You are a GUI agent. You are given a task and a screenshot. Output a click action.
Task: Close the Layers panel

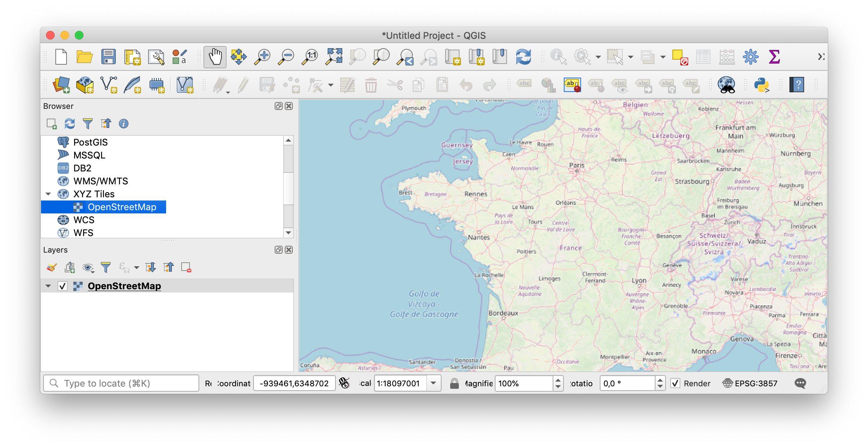click(289, 250)
